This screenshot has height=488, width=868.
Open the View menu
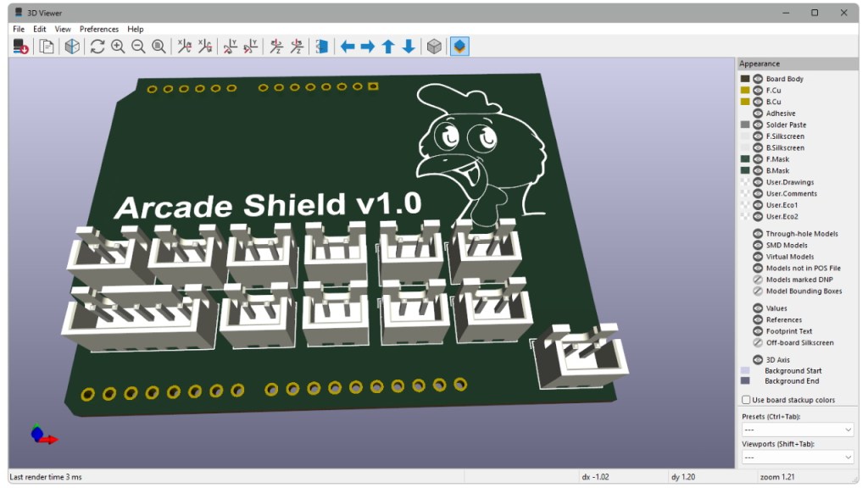[x=62, y=28]
